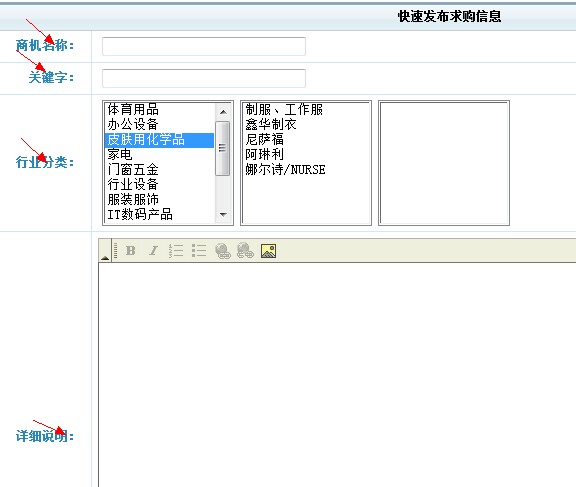
Task: Click the insert hyperlink icon
Action: coord(223,251)
